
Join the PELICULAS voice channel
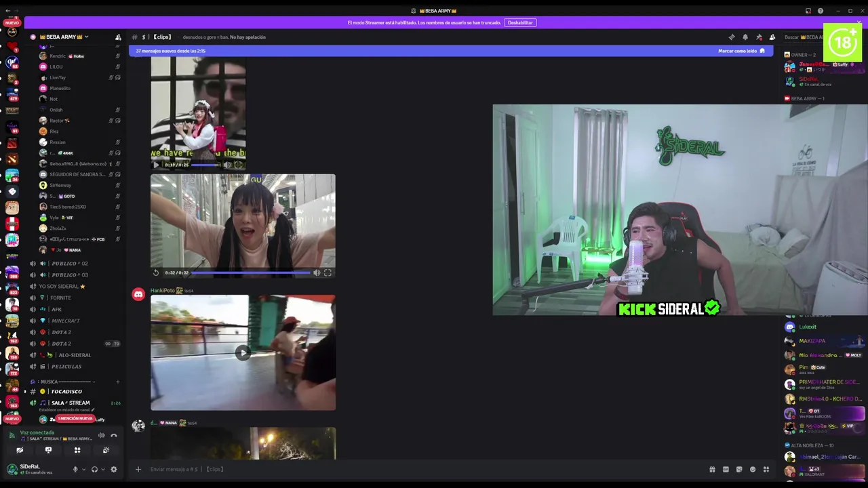pos(75,367)
